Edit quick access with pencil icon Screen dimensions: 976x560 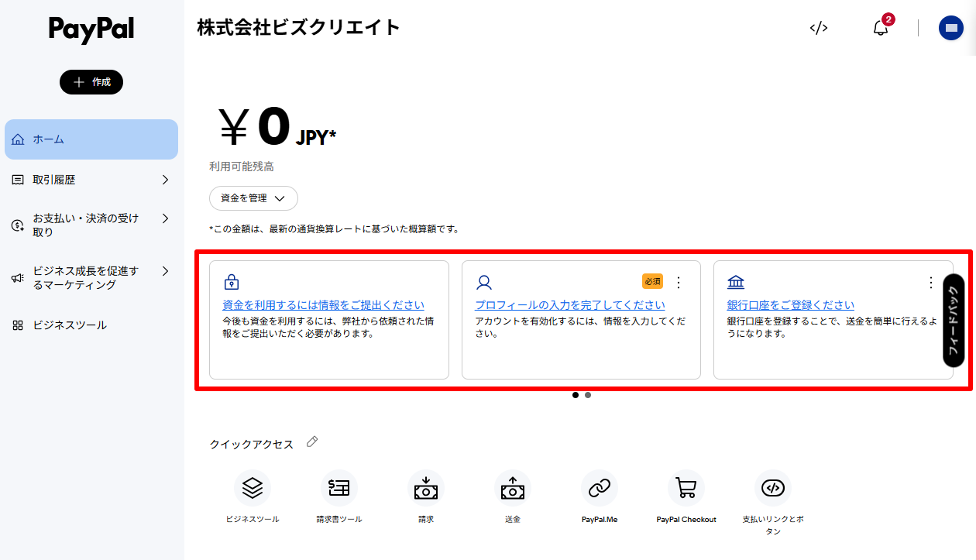[x=312, y=441]
